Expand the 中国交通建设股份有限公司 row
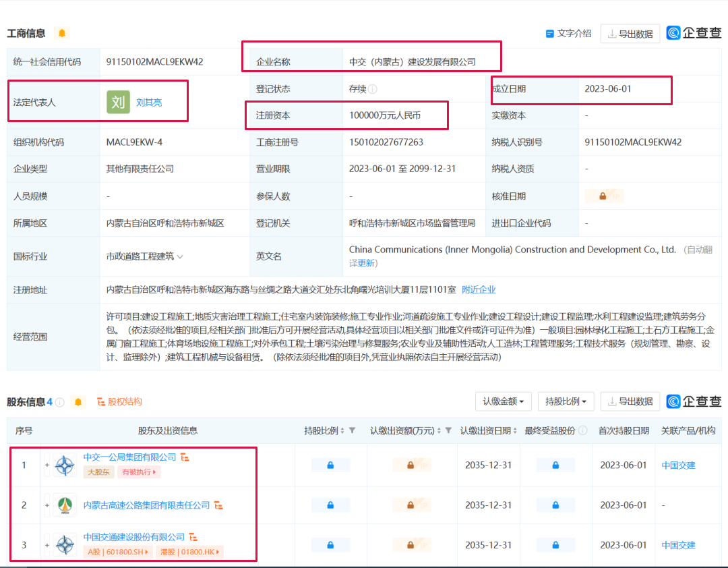 (x=47, y=545)
